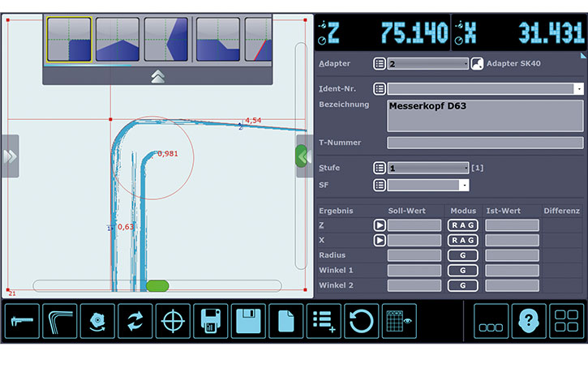The width and height of the screenshot is (588, 389).
Task: Click the Z axis zero symbol
Action: [x=322, y=41]
